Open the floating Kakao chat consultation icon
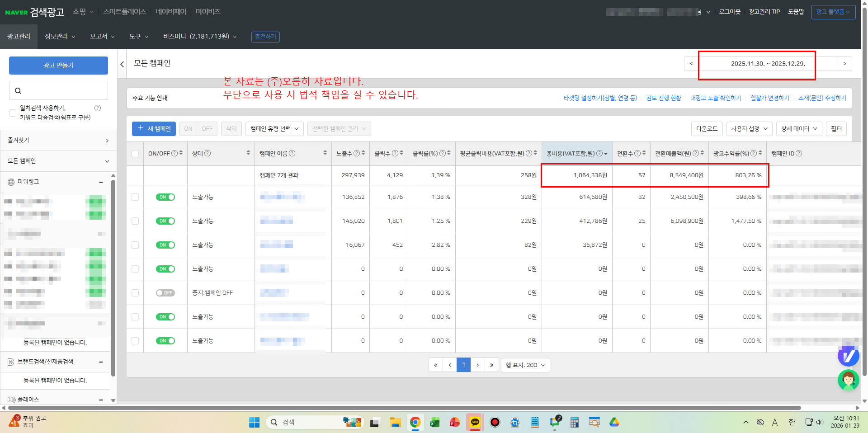The width and height of the screenshot is (868, 433). [849, 357]
